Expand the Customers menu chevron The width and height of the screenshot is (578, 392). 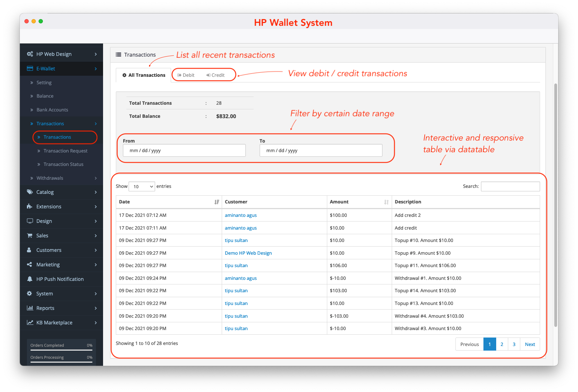(x=96, y=250)
